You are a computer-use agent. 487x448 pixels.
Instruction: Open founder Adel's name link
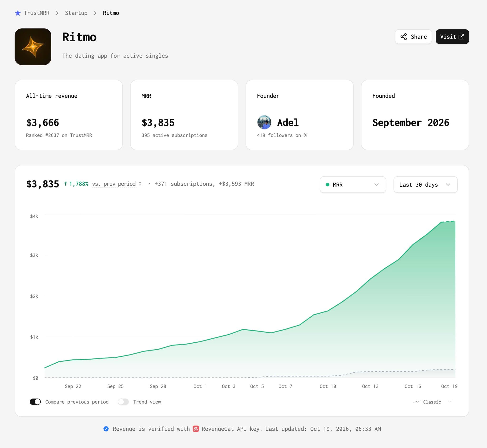pyautogui.click(x=288, y=122)
